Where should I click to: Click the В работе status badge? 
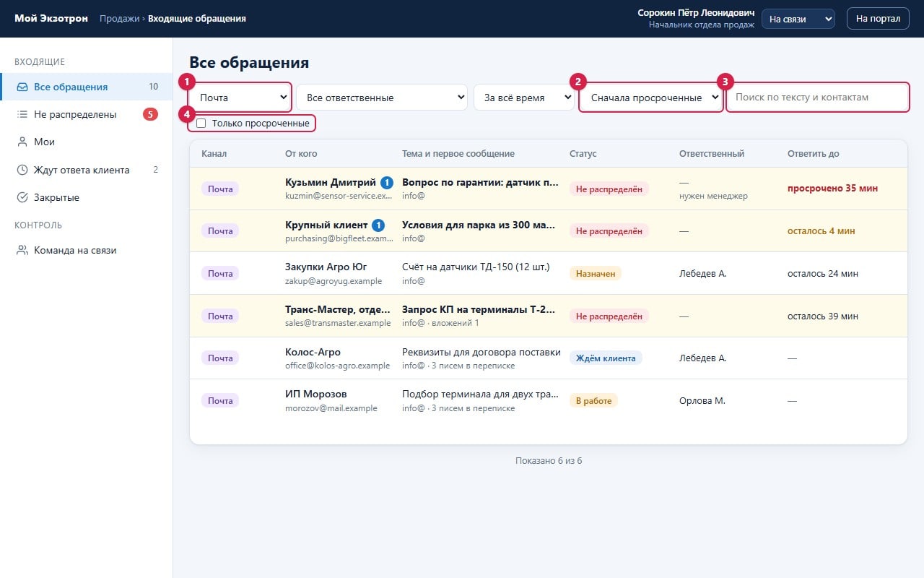point(593,400)
